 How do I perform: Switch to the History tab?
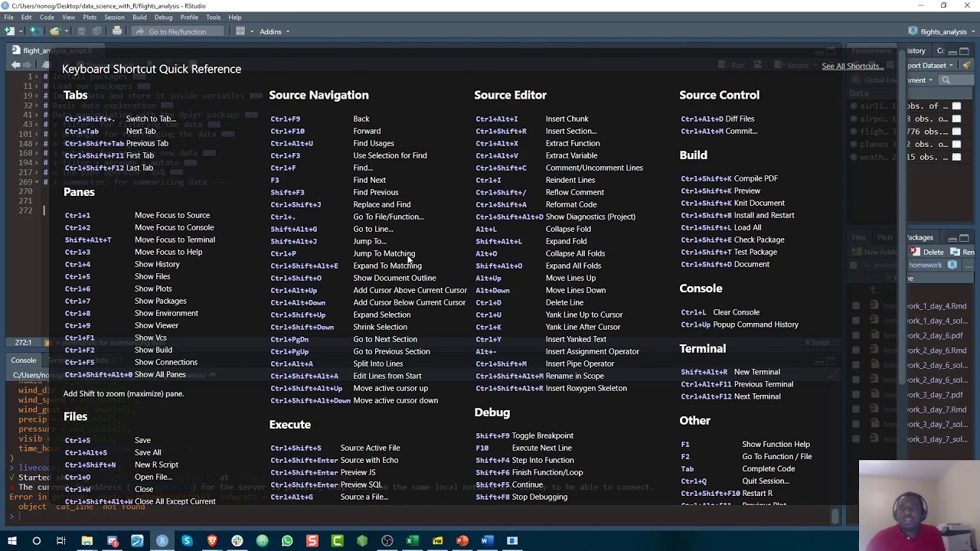coord(916,51)
